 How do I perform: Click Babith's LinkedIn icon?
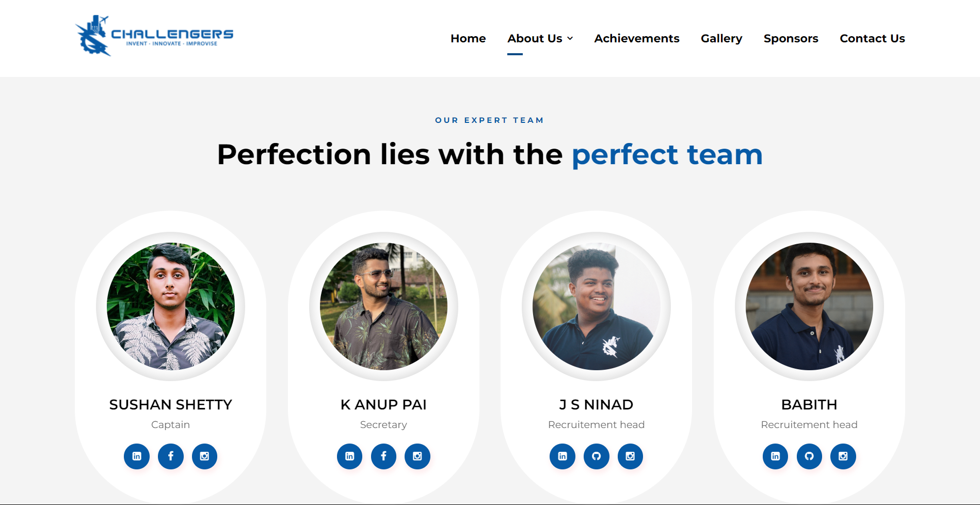[x=776, y=456]
